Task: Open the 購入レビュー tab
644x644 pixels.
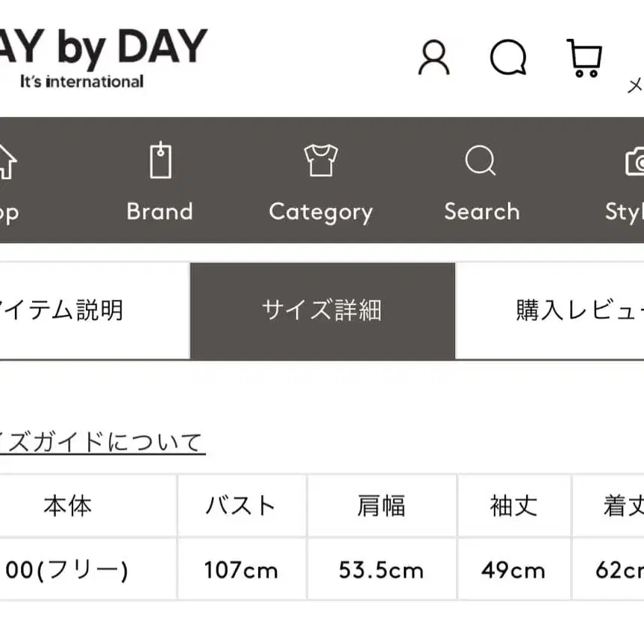Action: click(575, 310)
